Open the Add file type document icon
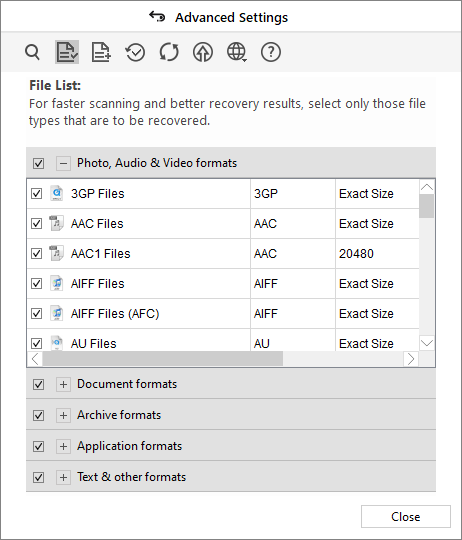 pyautogui.click(x=101, y=52)
